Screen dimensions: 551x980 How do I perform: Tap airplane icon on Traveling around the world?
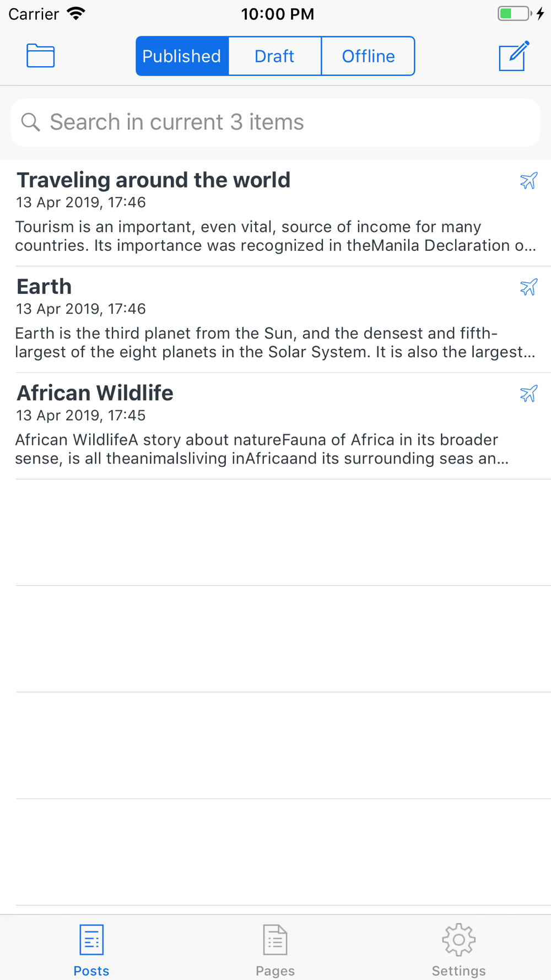click(528, 181)
